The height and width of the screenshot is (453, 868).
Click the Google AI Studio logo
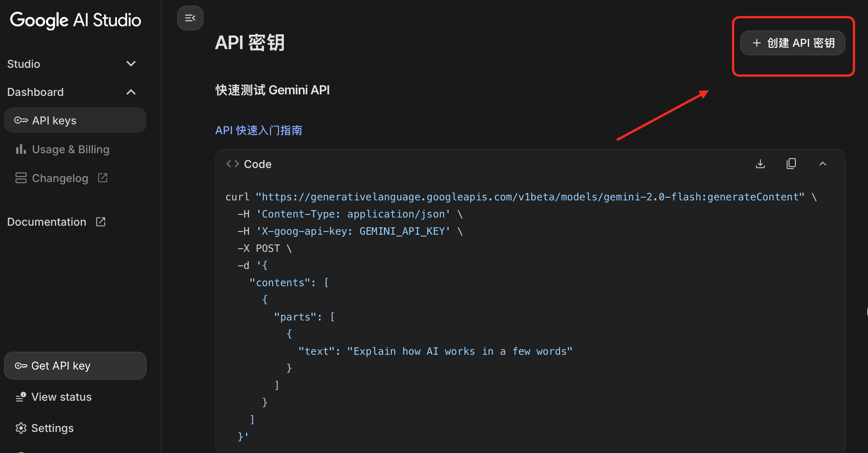point(75,20)
